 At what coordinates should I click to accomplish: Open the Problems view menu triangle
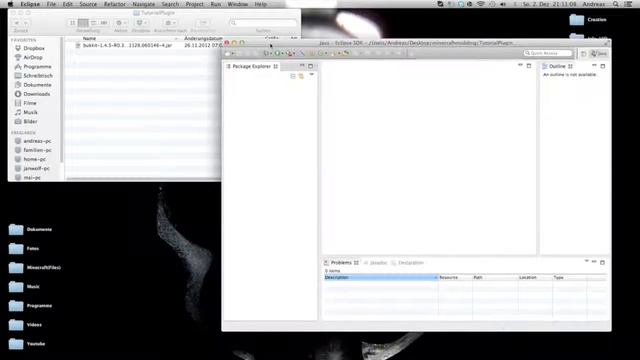pos(587,261)
